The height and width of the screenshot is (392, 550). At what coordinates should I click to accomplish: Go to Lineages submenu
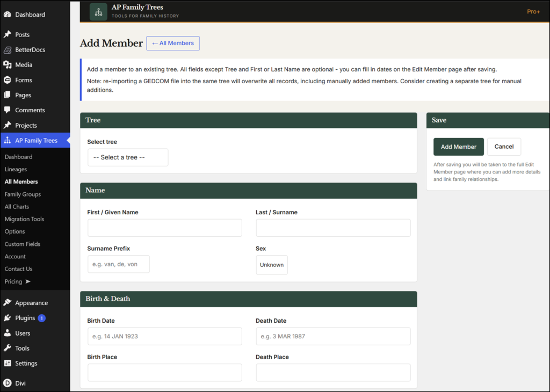pos(16,169)
